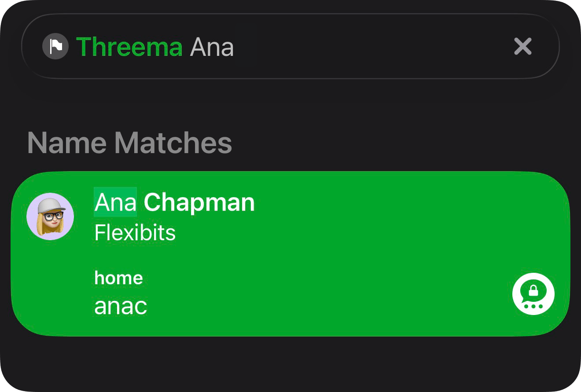The width and height of the screenshot is (581, 392).
Task: Click the flag action icon in search bar
Action: 55,47
